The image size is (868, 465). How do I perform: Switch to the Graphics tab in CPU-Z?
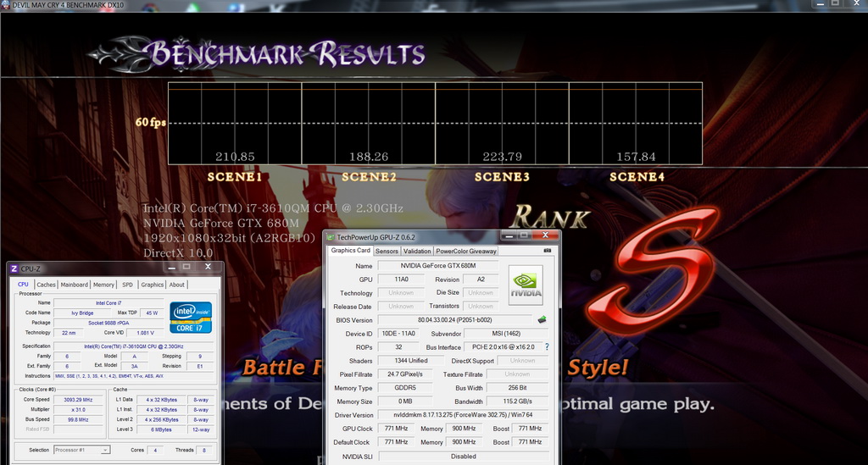pyautogui.click(x=153, y=285)
